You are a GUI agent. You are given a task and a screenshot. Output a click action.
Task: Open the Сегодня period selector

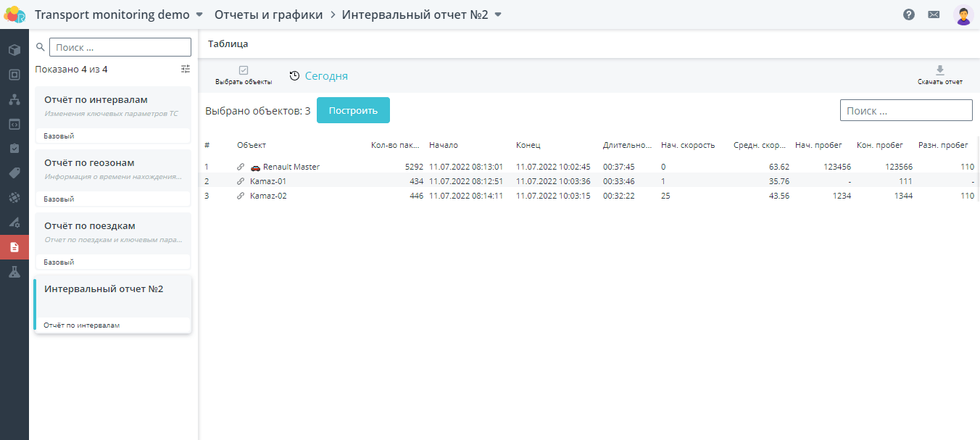(x=319, y=76)
